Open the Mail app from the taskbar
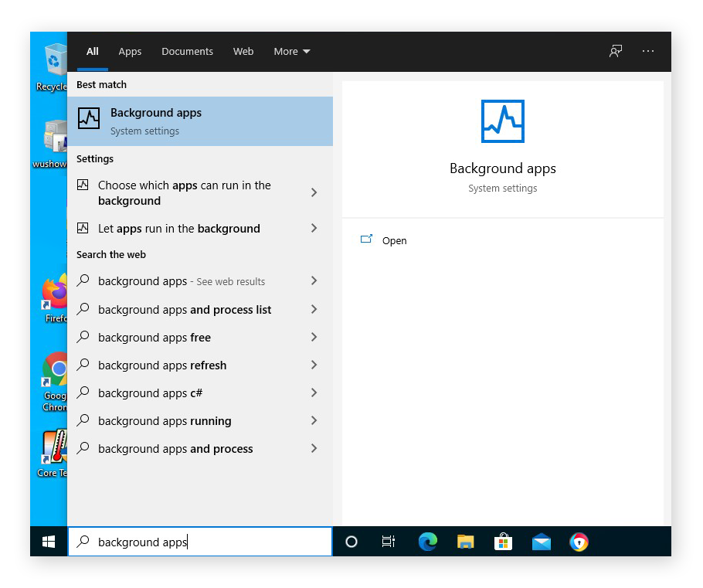The height and width of the screenshot is (588, 703). (541, 542)
